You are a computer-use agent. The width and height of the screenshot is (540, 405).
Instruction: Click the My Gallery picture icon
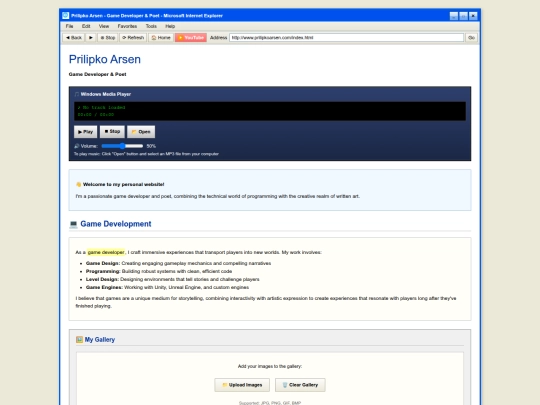coord(79,340)
